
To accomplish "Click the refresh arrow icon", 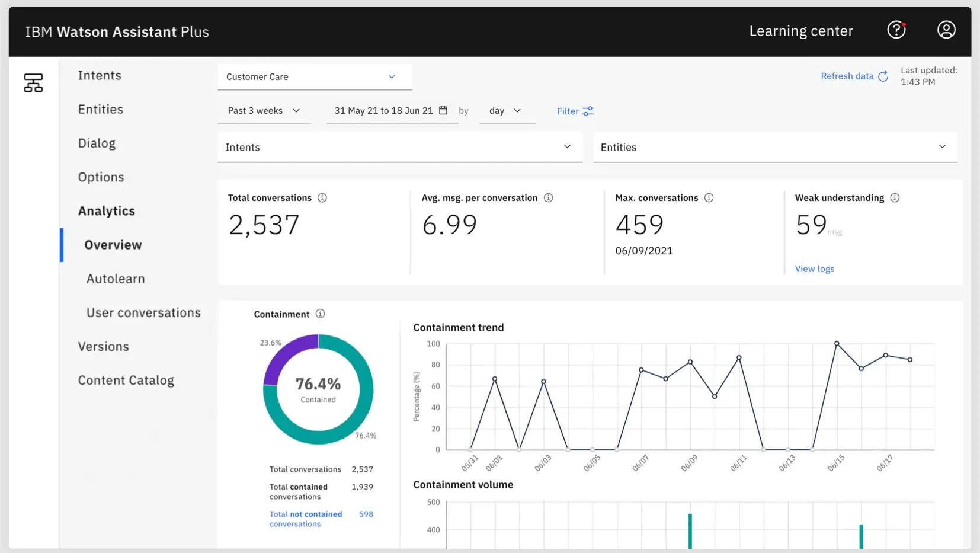I will (883, 76).
